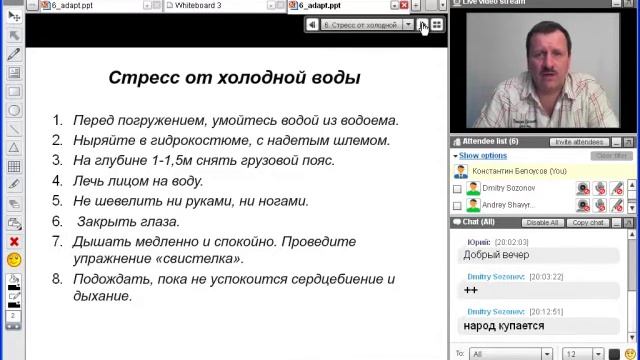The width and height of the screenshot is (640, 360).
Task: Select the rectangle shape tool
Action: click(x=14, y=92)
